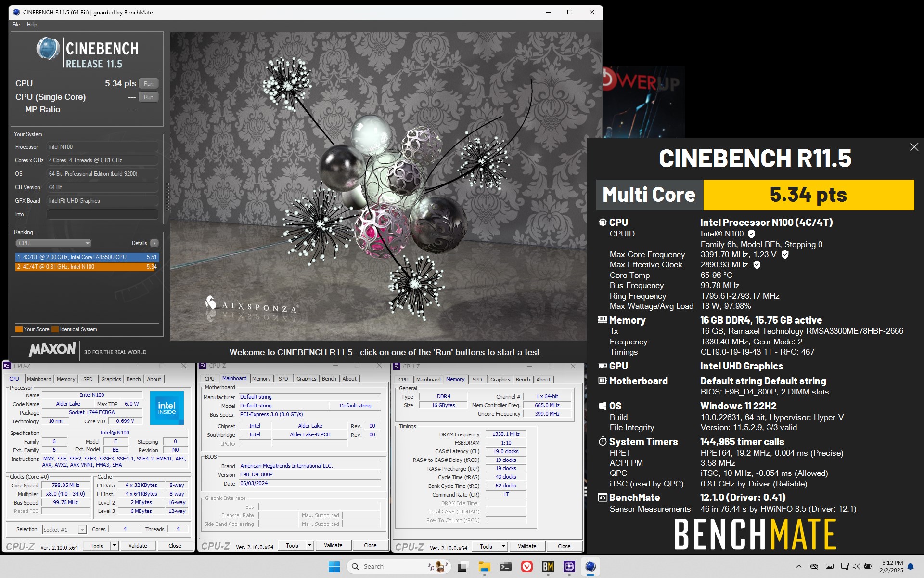Click the shield beside Max Core Frequency
The height and width of the screenshot is (578, 924).
785,254
